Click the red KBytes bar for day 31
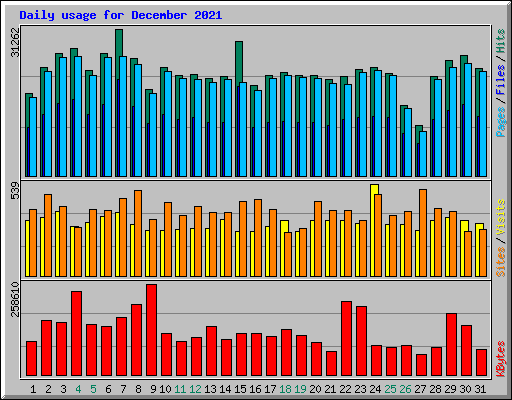The image size is (512, 400). point(481,363)
